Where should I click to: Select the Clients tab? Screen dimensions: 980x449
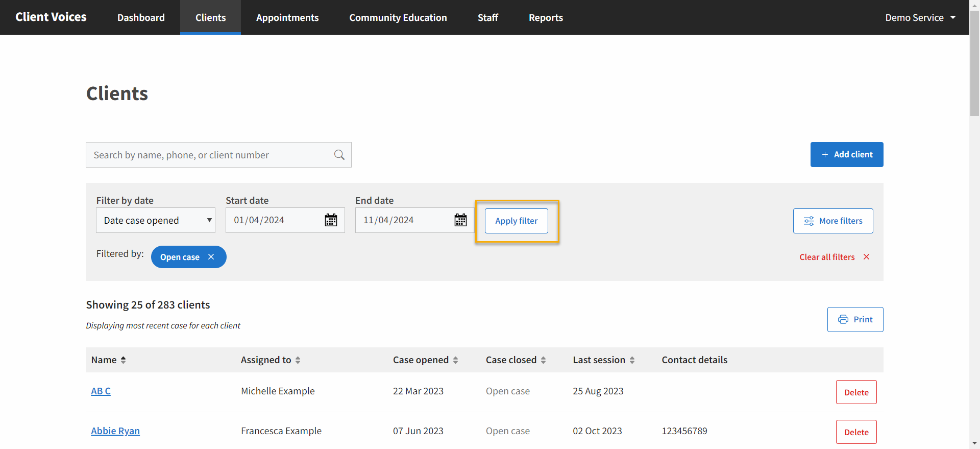click(210, 17)
